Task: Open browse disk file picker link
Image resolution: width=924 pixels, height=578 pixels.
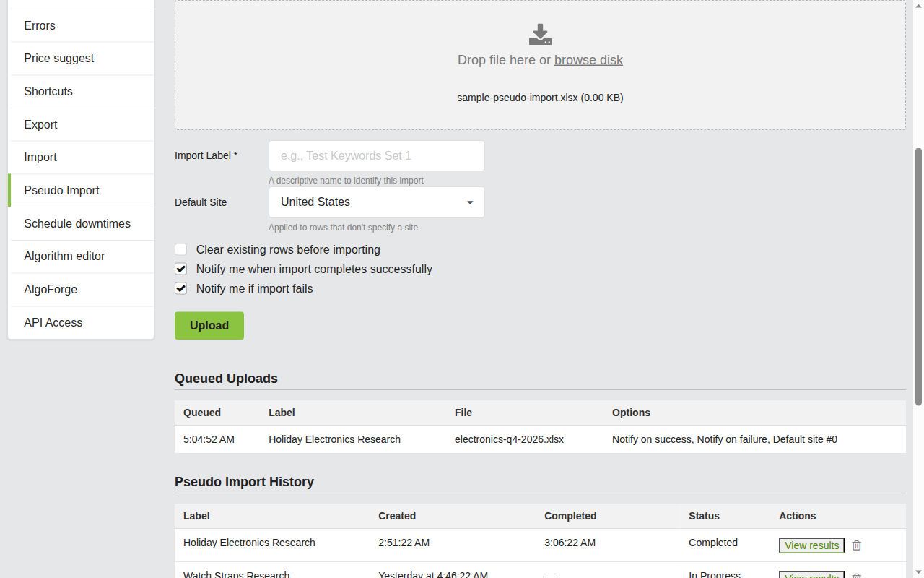Action: coord(588,59)
